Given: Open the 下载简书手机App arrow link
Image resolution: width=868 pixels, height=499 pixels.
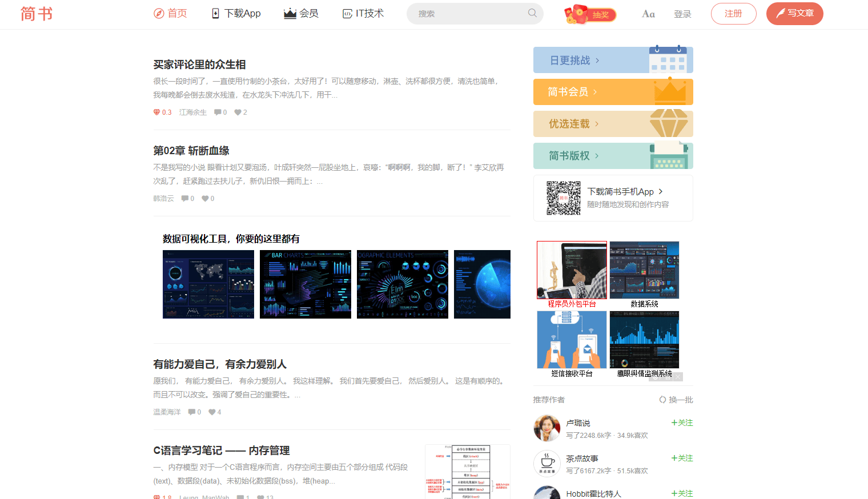Looking at the screenshot, I should point(661,192).
